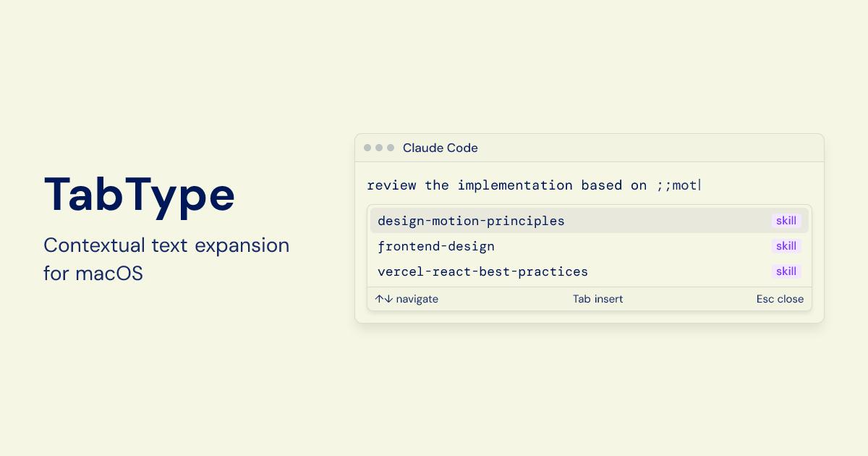Click the text cursor after ;;mot
868x456 pixels.
700,185
